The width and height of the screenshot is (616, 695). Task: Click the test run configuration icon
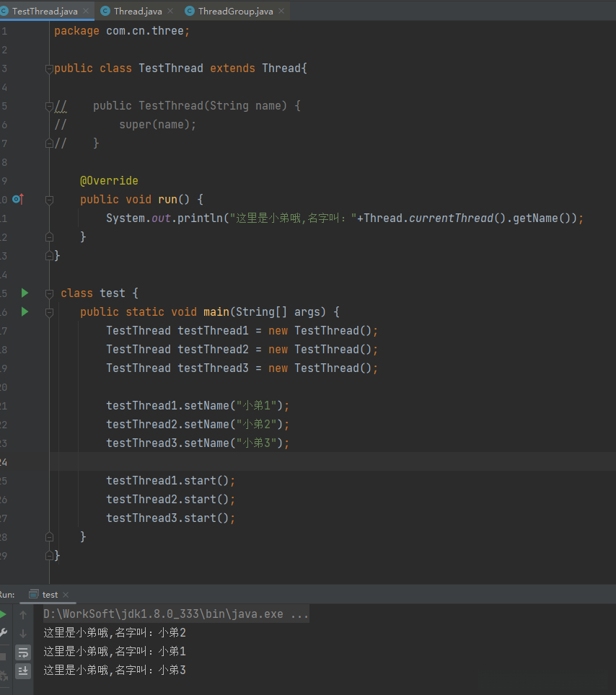(x=33, y=595)
